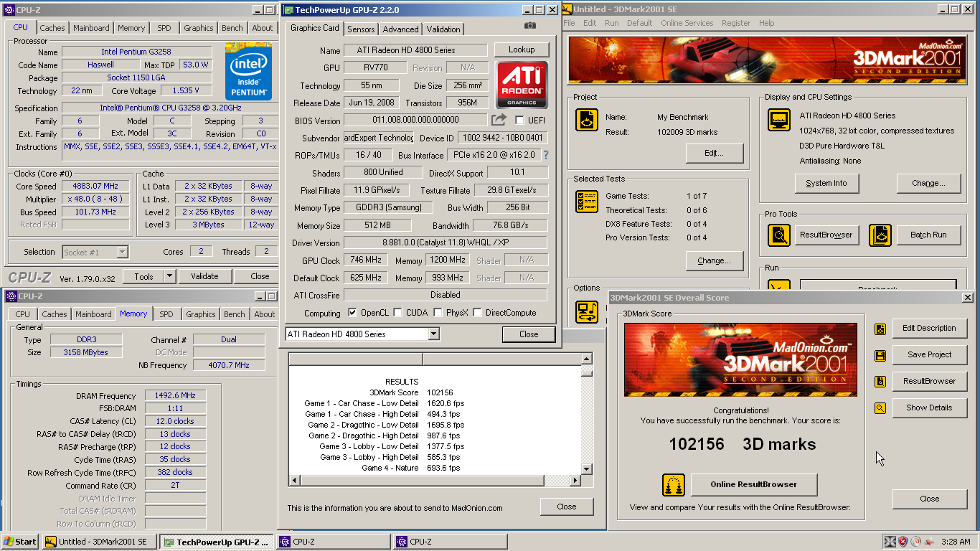Viewport: 980px width, 551px height.
Task: Toggle the DirectCompute checkbox
Action: 477,313
